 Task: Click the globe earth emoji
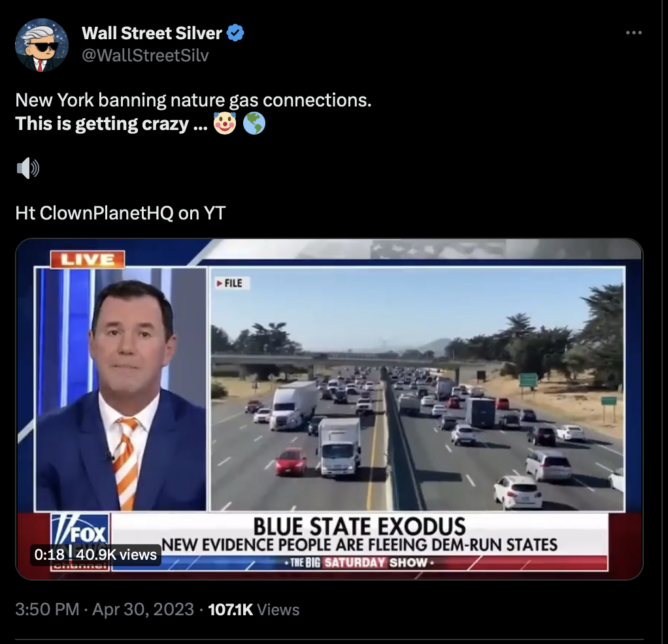(254, 123)
